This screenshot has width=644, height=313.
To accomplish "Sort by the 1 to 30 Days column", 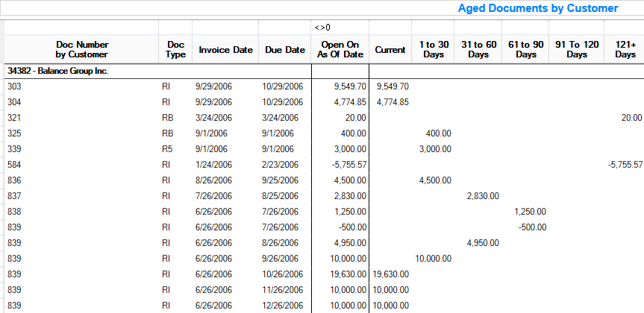I will coord(432,49).
